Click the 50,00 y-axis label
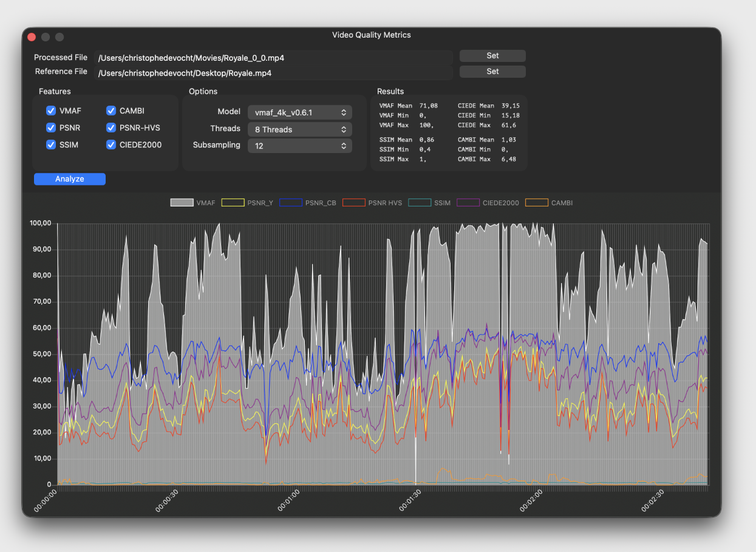The width and height of the screenshot is (756, 552). 43,354
